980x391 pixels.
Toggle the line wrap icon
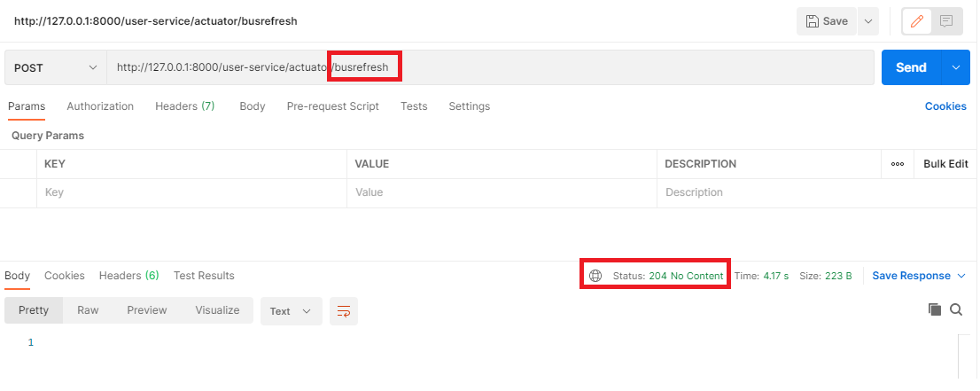point(344,311)
